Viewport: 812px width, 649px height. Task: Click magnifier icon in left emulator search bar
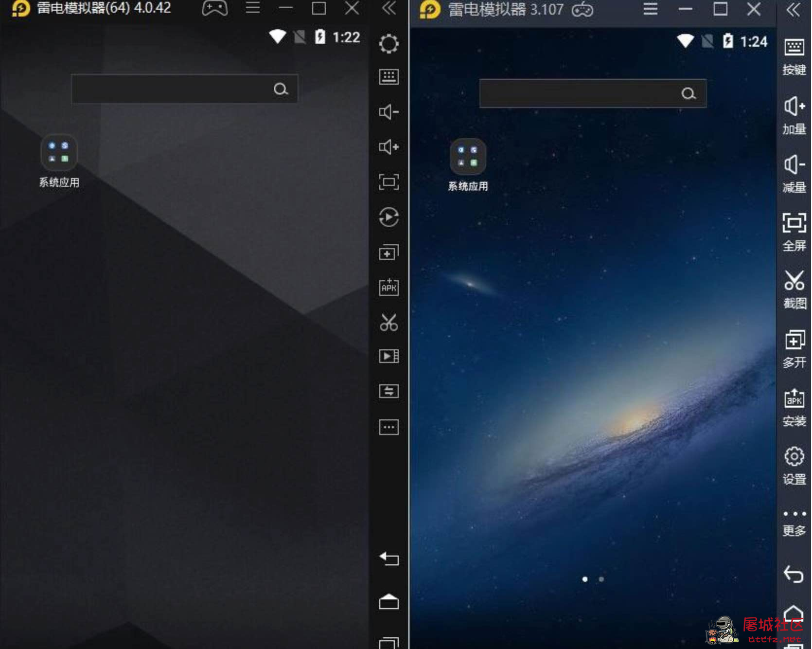click(x=281, y=89)
